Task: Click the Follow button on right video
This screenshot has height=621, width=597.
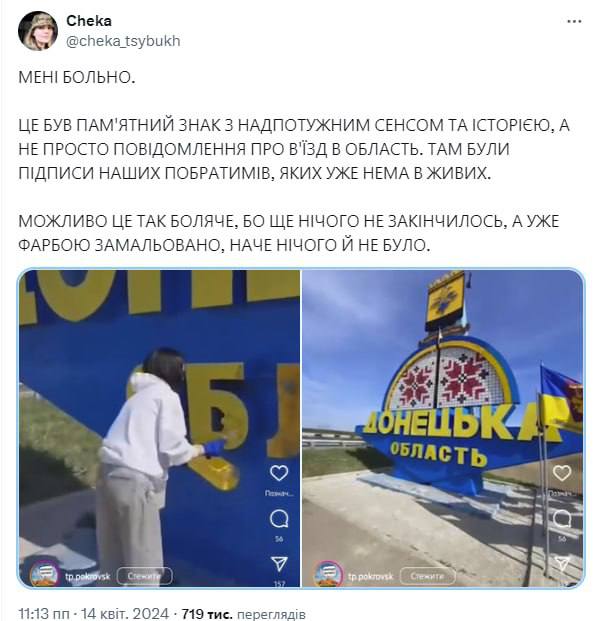Action: click(x=428, y=576)
